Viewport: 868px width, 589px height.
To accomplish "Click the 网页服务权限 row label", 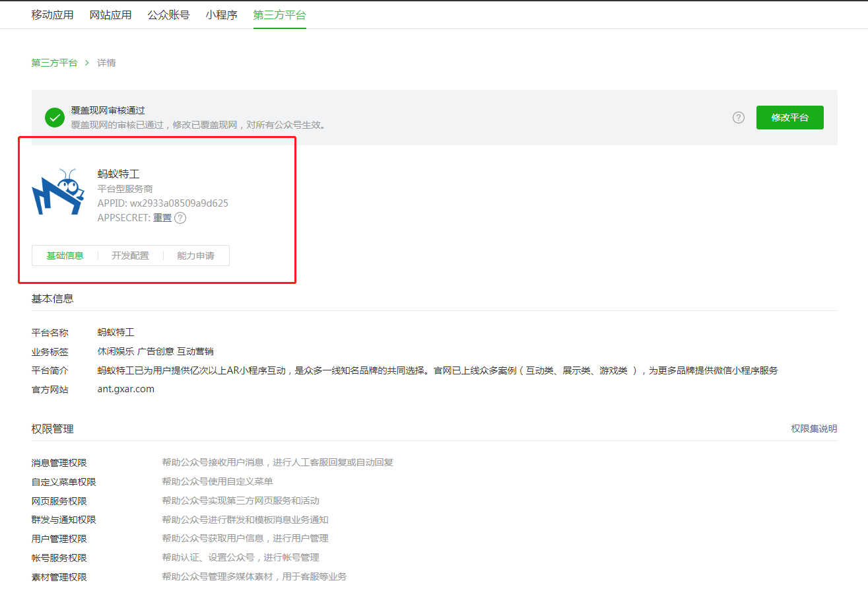I will (x=59, y=501).
